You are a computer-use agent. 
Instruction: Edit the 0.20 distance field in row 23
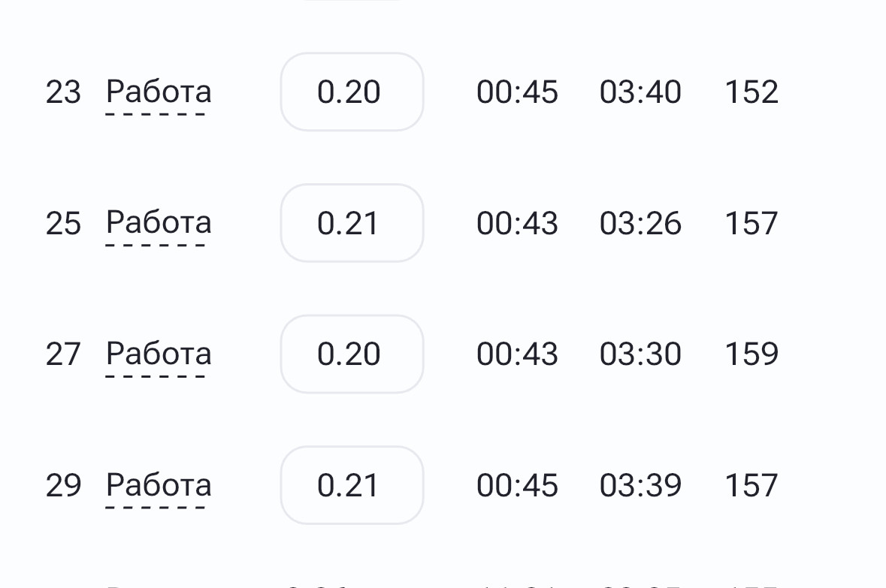[352, 92]
